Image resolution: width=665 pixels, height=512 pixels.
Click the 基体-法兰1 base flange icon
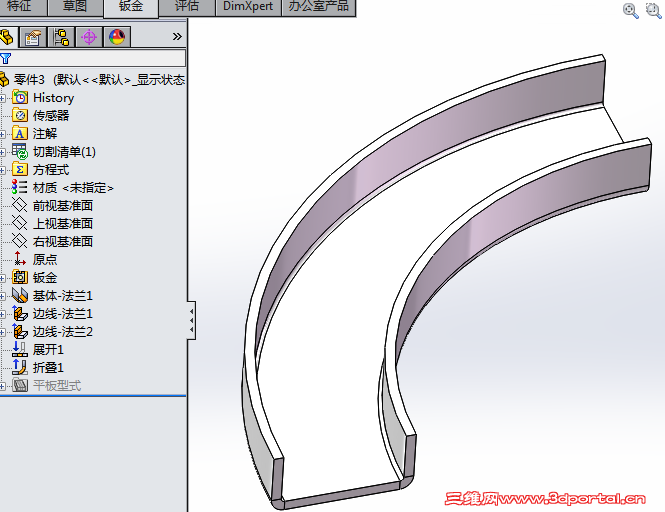pyautogui.click(x=20, y=295)
